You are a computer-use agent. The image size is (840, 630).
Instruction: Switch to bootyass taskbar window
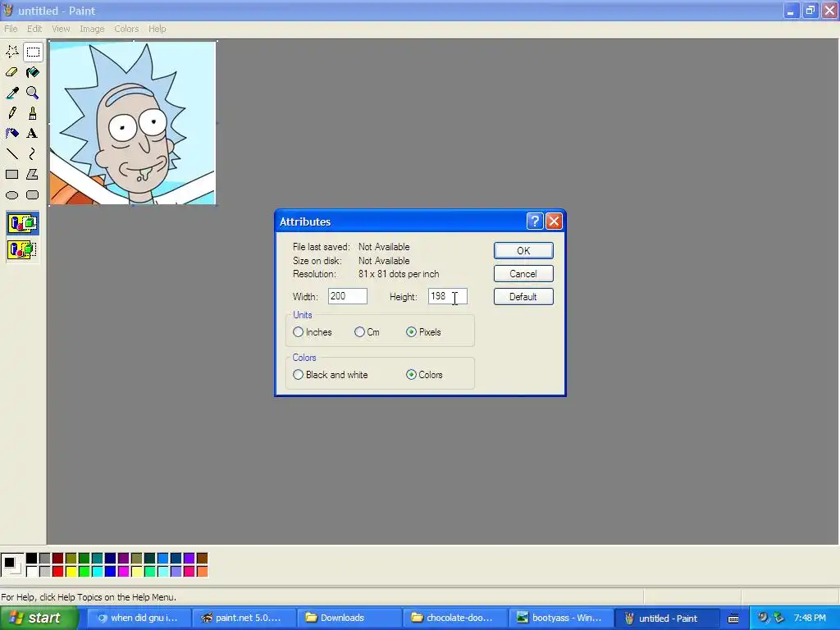coord(559,619)
